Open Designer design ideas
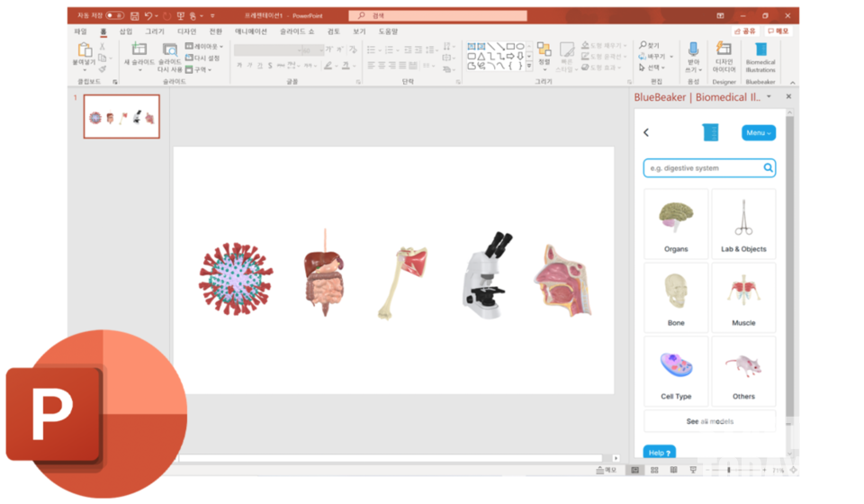864x504 pixels. pos(724,55)
